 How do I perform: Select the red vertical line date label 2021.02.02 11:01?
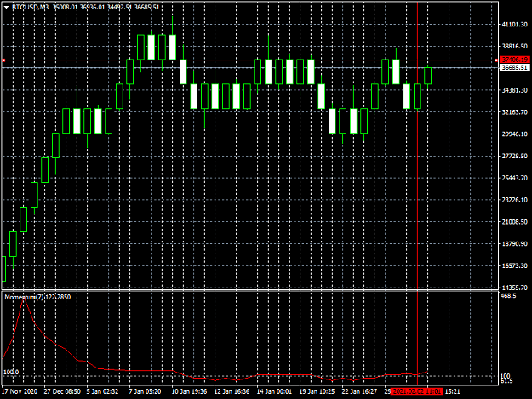[417, 391]
